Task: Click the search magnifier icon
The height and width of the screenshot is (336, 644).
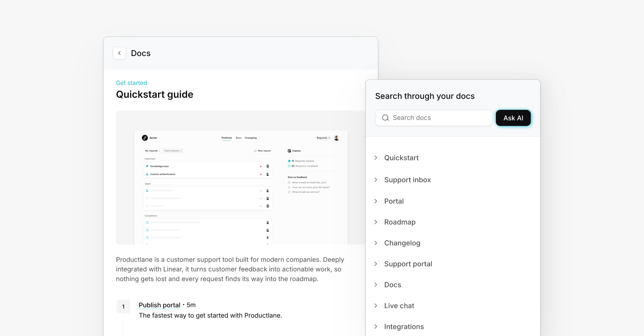Action: 385,118
